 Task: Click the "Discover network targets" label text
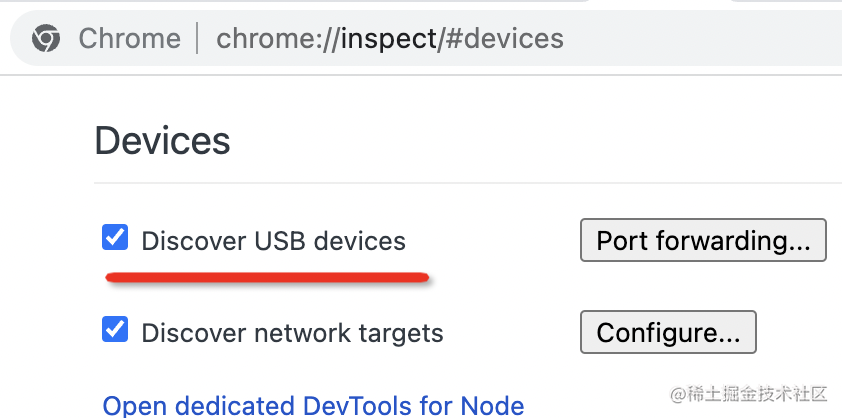coord(292,332)
